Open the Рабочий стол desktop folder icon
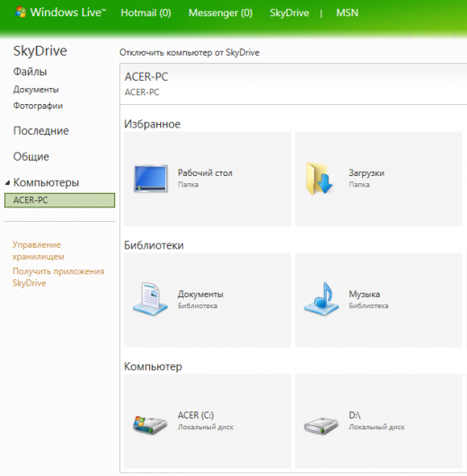Screen dimensions: 467x476 click(151, 179)
